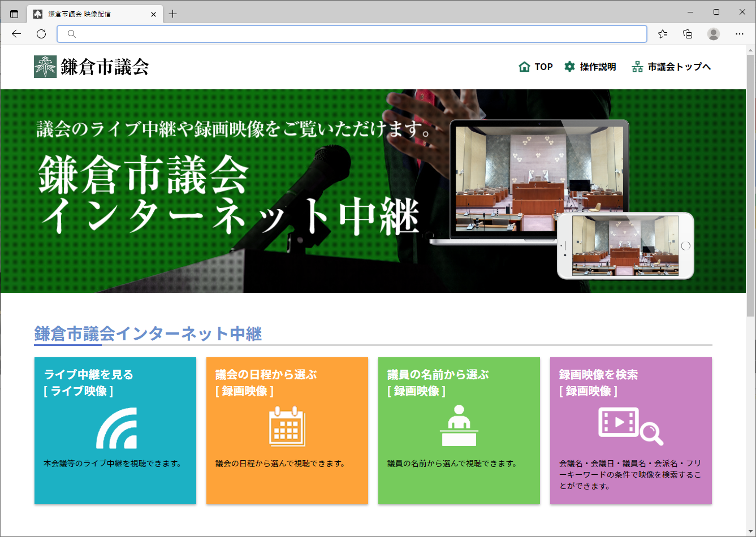Focus the browser address bar
Image resolution: width=756 pixels, height=537 pixels.
[352, 34]
